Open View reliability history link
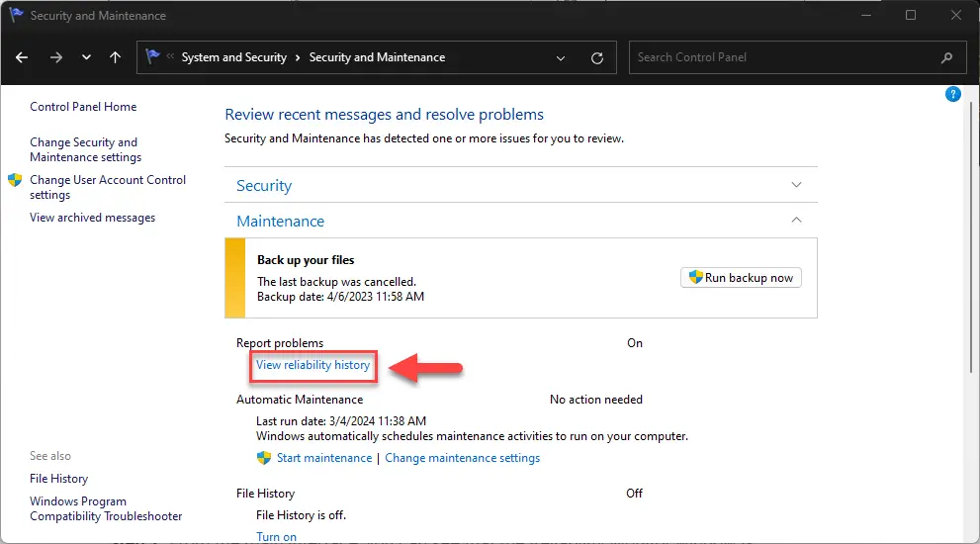This screenshot has width=980, height=544. click(312, 365)
